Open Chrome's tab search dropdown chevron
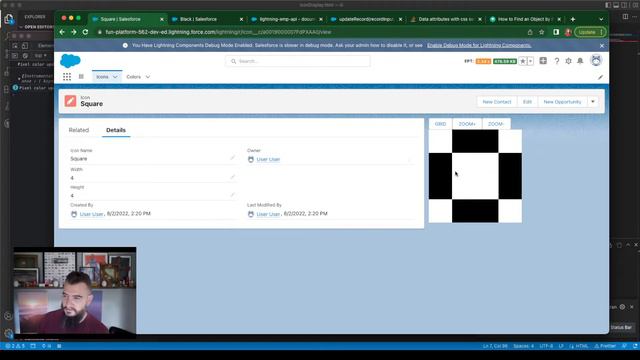Screen dimensions: 640x360 [601, 19]
